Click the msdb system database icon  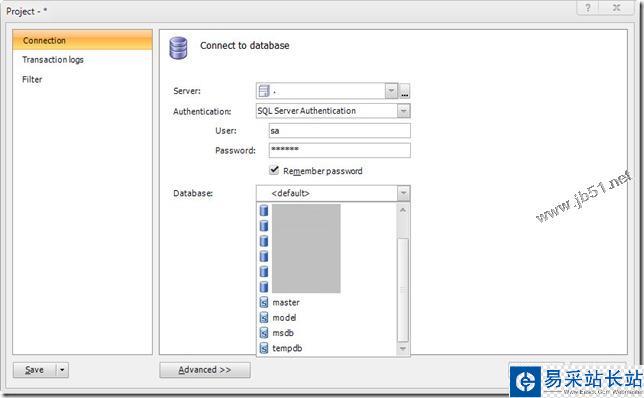point(264,333)
